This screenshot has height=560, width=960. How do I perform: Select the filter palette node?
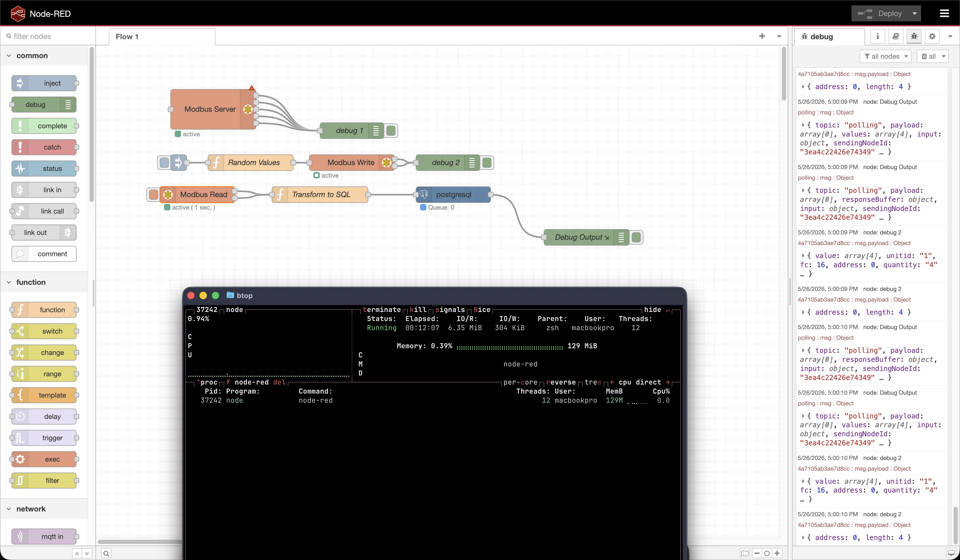point(44,480)
